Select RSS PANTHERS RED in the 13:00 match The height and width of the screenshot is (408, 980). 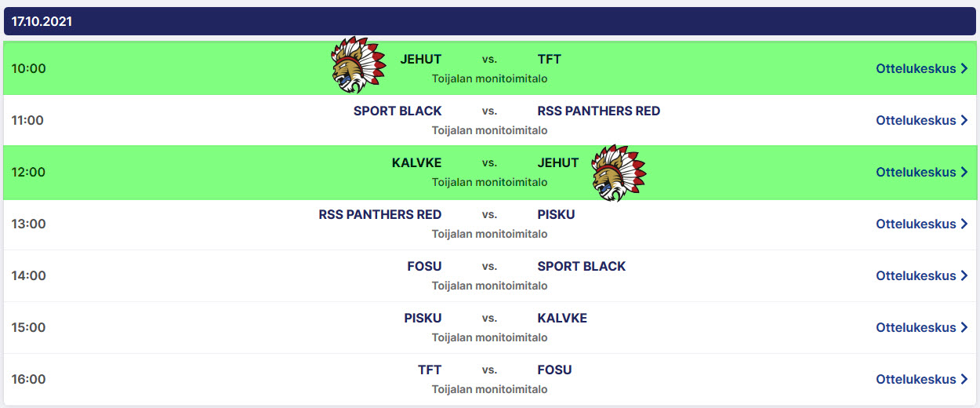[379, 214]
